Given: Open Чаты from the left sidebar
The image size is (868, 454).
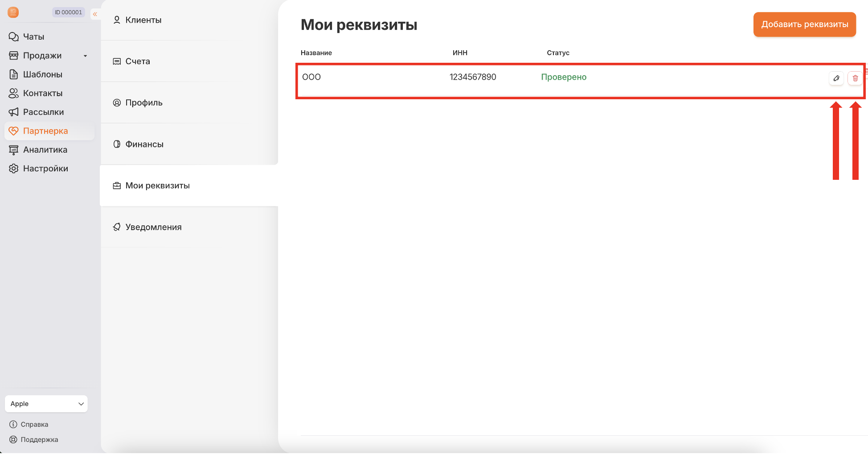Looking at the screenshot, I should [33, 37].
